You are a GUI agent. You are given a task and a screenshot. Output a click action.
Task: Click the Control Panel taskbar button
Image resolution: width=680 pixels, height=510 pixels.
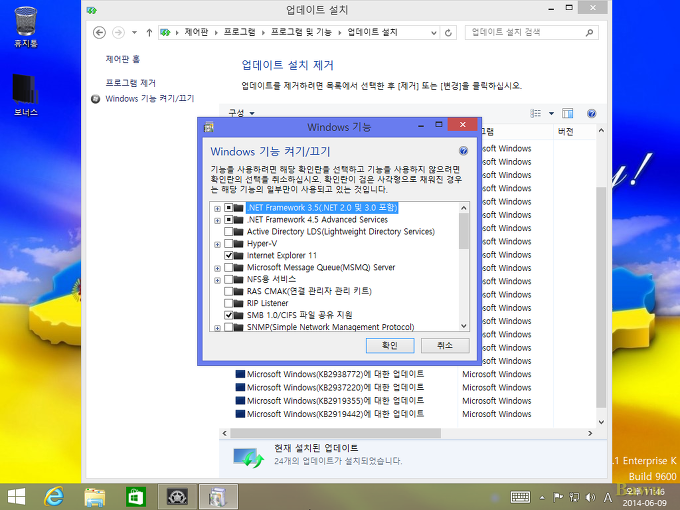(218, 497)
